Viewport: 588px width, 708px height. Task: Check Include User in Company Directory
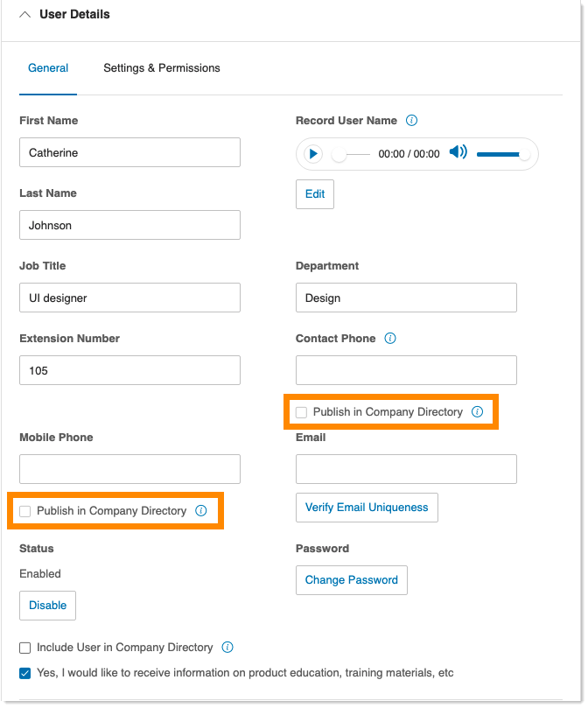pyautogui.click(x=24, y=648)
